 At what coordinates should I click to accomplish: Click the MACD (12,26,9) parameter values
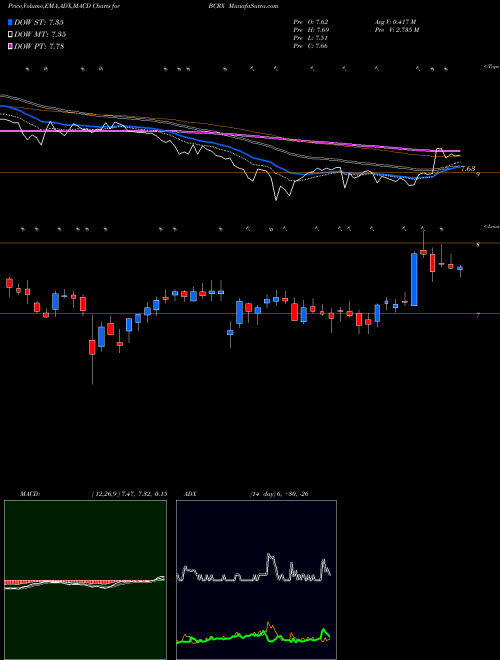[129, 494]
